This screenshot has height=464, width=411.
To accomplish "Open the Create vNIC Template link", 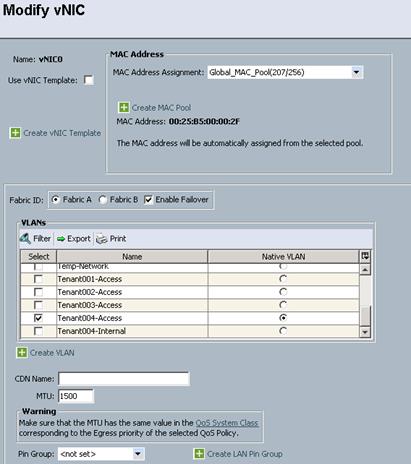I will (x=62, y=133).
